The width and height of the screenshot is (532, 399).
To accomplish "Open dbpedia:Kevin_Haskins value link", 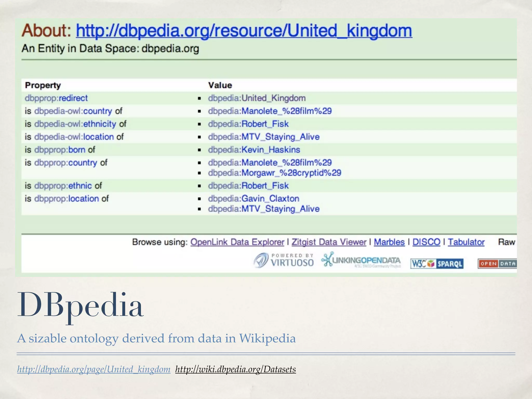I will [254, 150].
